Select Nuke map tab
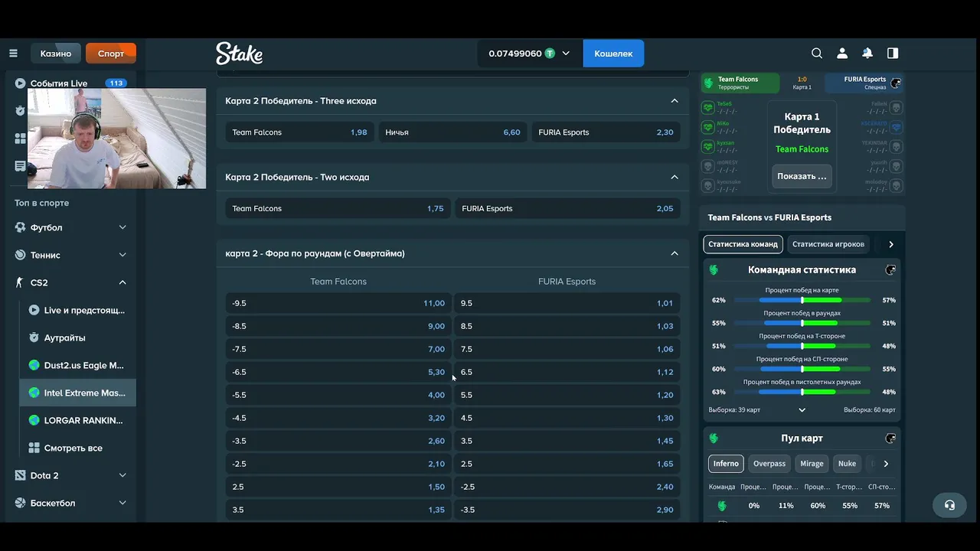This screenshot has width=980, height=551. click(847, 464)
